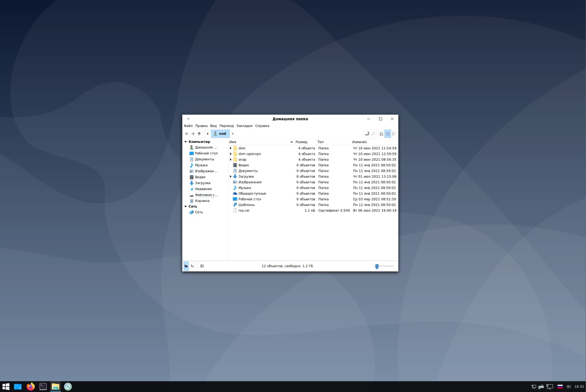Click the file manager taskbar button
Viewport: 586px width, 392px height.
55,387
